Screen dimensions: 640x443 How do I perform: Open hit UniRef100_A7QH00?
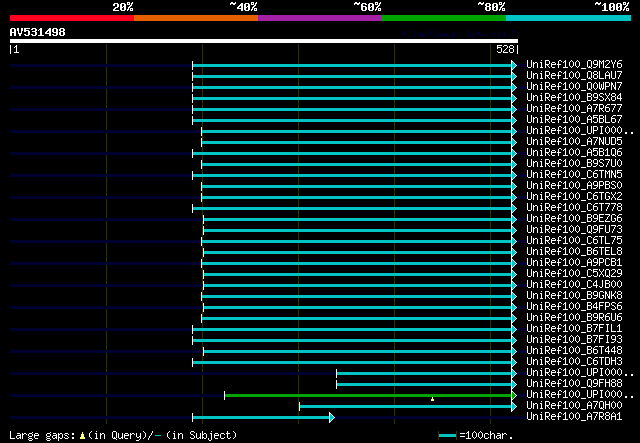pos(574,406)
